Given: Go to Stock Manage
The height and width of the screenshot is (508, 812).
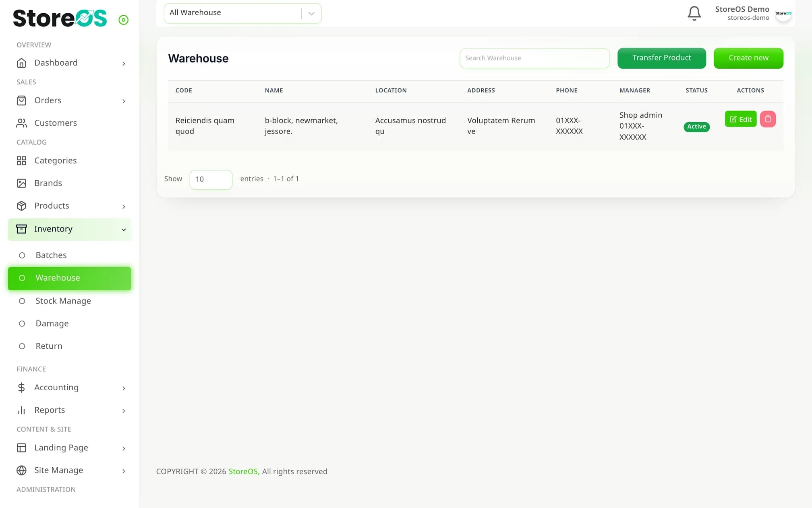Looking at the screenshot, I should tap(69, 301).
